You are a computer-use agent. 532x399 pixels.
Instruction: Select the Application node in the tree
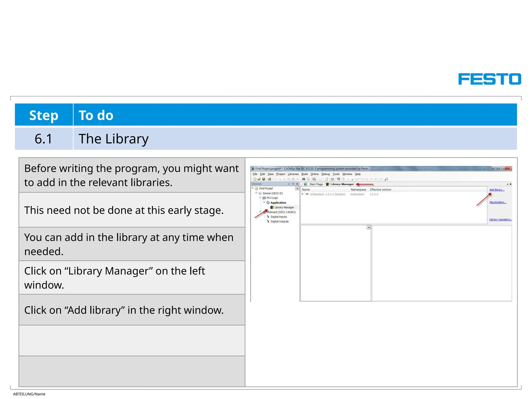pos(278,203)
